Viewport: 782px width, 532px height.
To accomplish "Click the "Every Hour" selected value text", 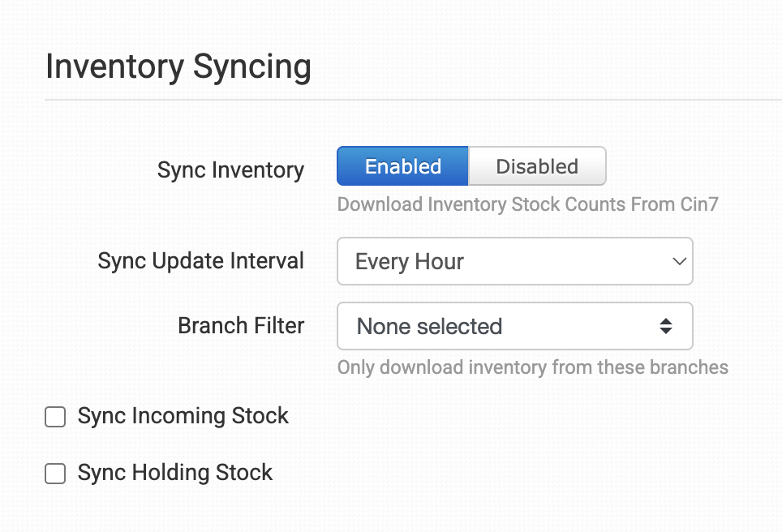I will click(410, 262).
